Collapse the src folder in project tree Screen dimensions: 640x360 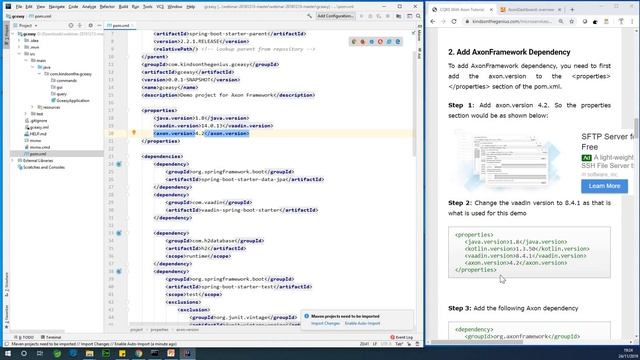click(x=19, y=53)
